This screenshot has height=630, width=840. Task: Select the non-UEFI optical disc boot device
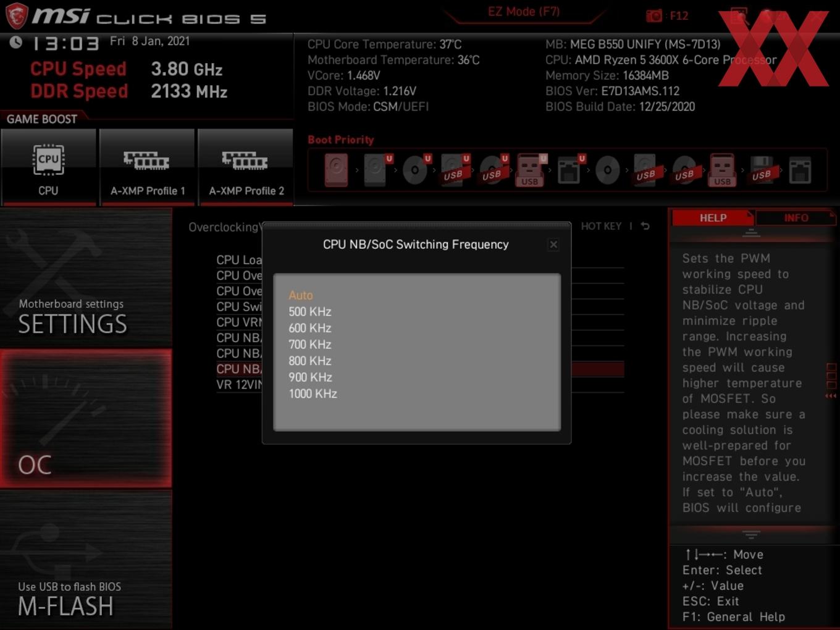[x=607, y=170]
